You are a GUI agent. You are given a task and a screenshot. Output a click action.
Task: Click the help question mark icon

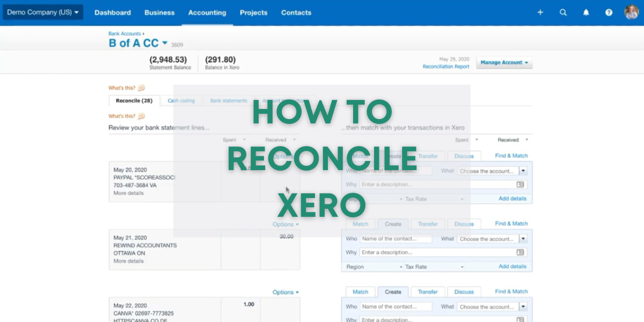609,12
